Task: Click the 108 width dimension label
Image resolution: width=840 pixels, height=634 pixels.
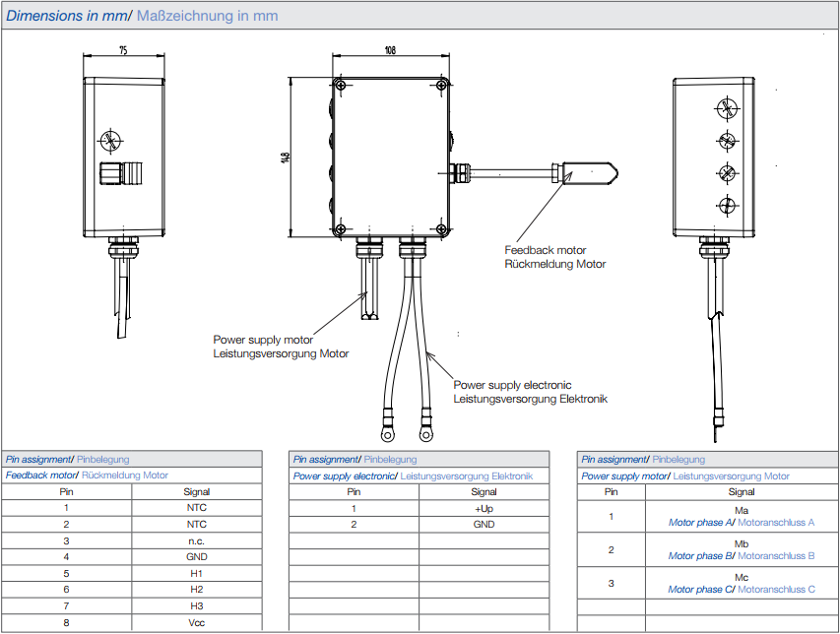Action: pos(390,50)
